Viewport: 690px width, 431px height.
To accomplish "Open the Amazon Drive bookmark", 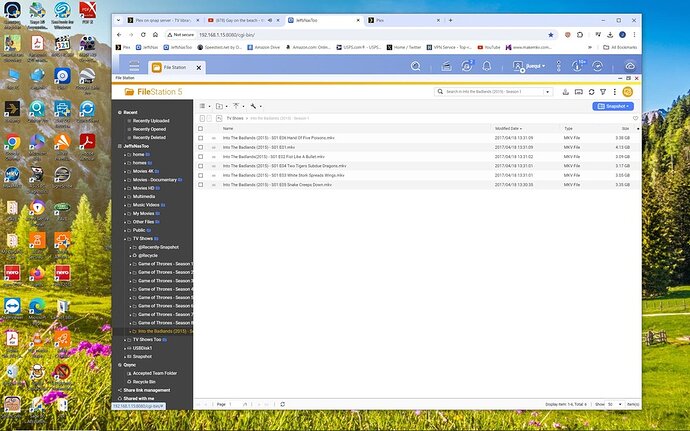I will tap(263, 47).
